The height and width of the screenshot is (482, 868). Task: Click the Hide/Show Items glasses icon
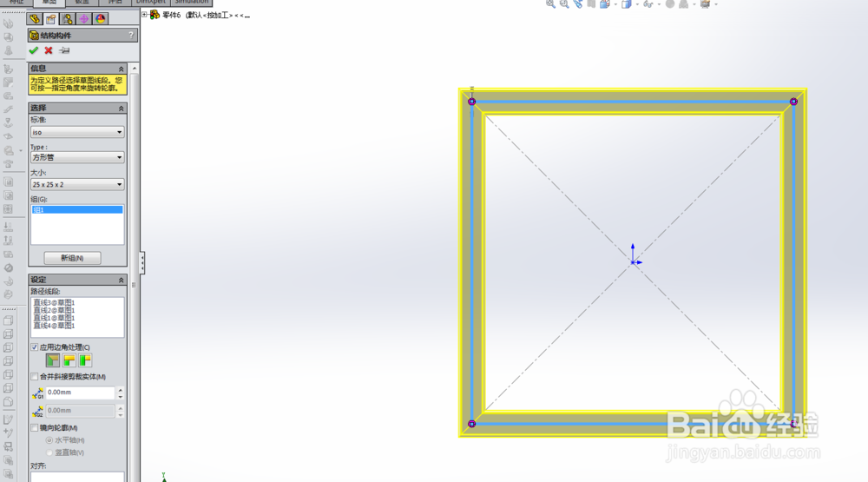(x=648, y=3)
